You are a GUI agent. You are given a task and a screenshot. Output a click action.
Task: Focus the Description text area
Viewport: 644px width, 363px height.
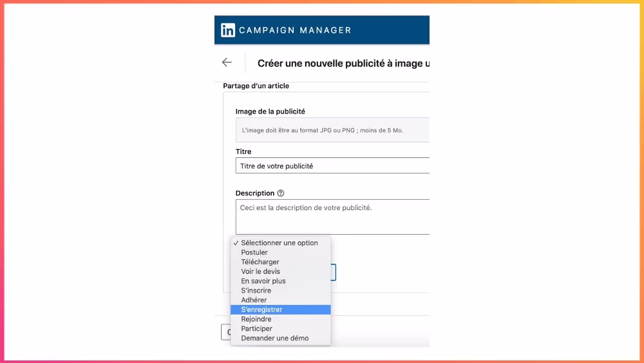332,217
